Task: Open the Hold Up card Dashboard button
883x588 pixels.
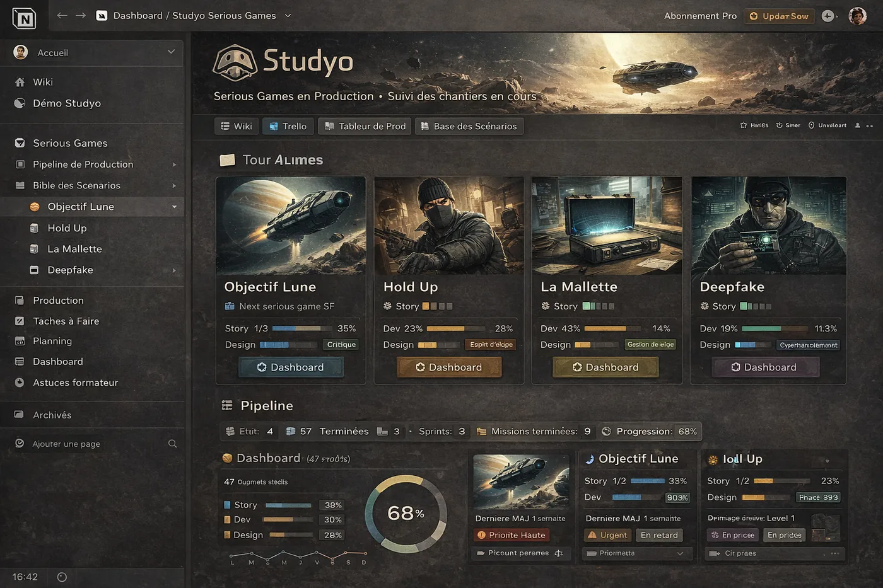Action: pyautogui.click(x=449, y=367)
